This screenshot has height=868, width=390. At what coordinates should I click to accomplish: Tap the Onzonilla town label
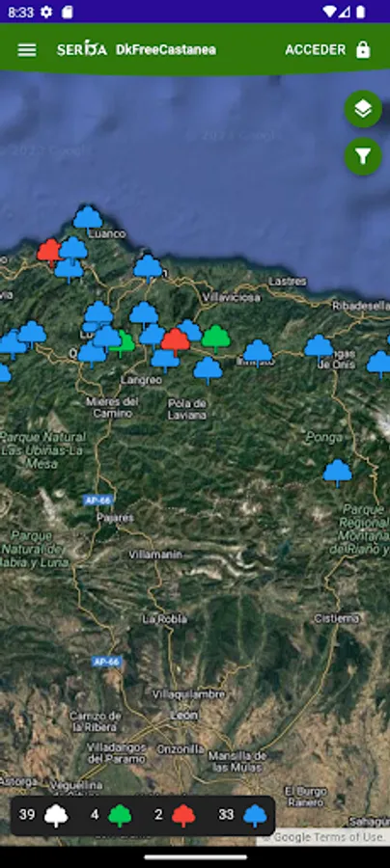pos(181,749)
